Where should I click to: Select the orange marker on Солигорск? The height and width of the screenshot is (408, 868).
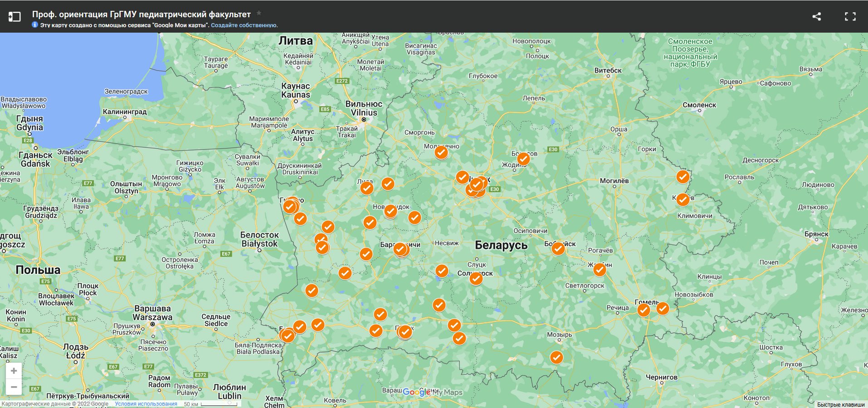[x=476, y=278]
